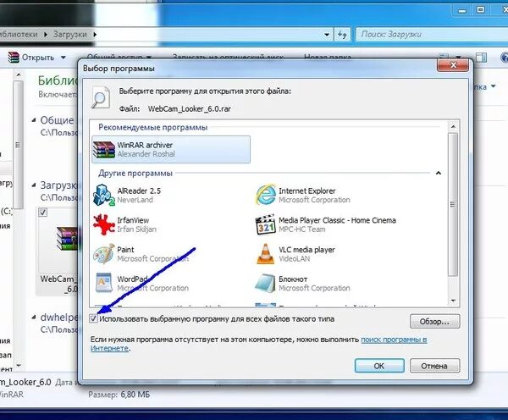Toggle preview pane icon in Explorer toolbar
This screenshot has height=420, width=508.
pos(482,58)
